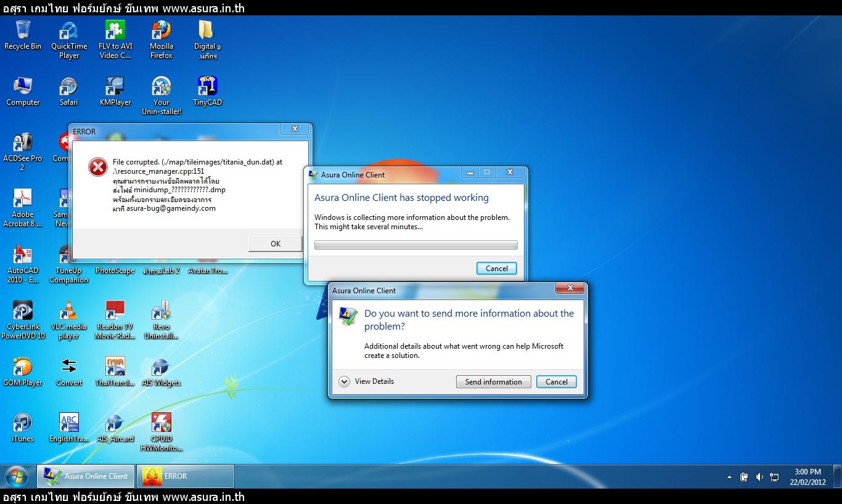Close the ERROR dialog window
Viewport: 842px width, 504px height.
pos(295,129)
